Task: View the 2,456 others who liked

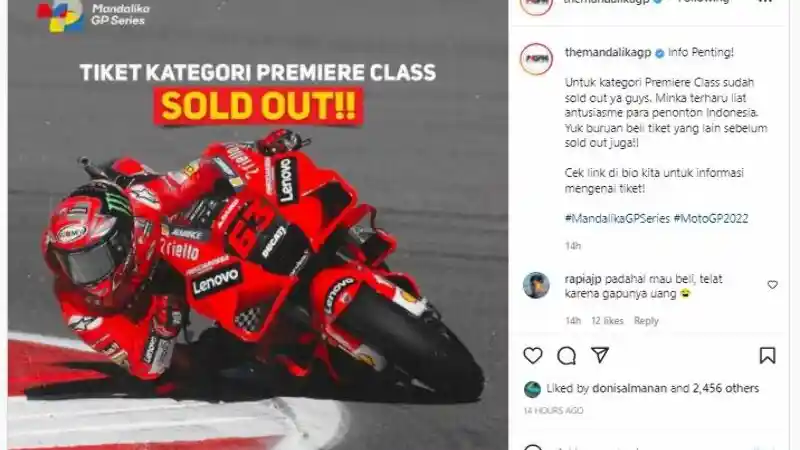Action: pos(726,388)
